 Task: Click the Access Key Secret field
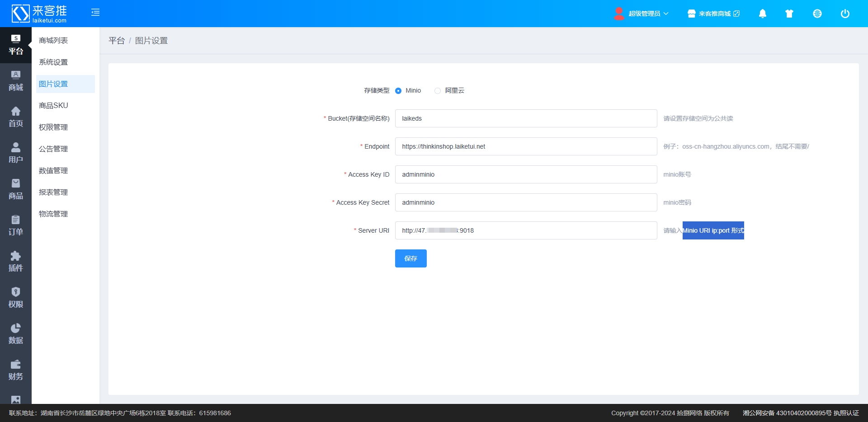coord(526,202)
